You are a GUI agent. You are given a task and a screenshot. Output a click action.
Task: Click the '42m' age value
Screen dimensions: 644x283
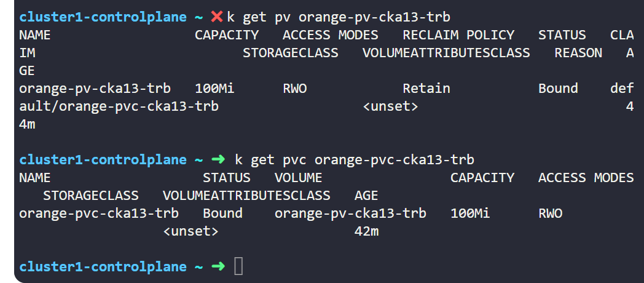tap(366, 231)
